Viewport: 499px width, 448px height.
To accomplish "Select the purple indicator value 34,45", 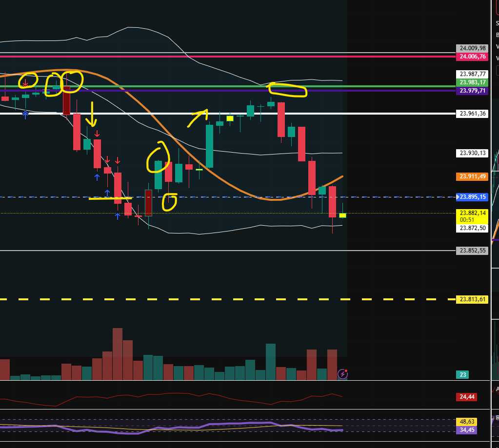I will [x=467, y=430].
